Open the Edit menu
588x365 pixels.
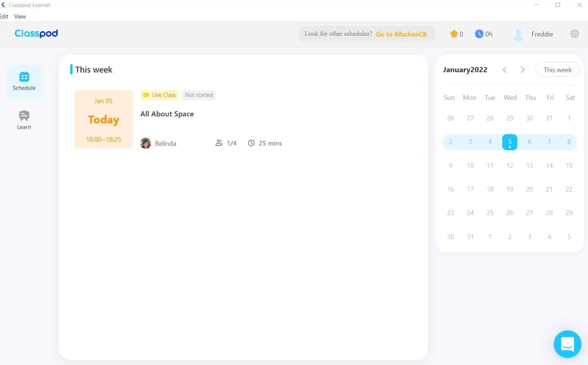pyautogui.click(x=4, y=17)
